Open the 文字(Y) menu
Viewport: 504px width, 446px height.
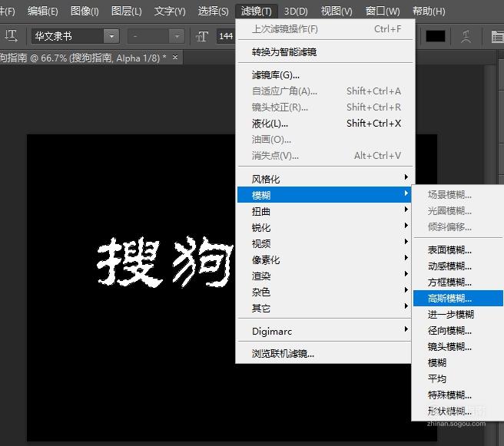tap(170, 12)
